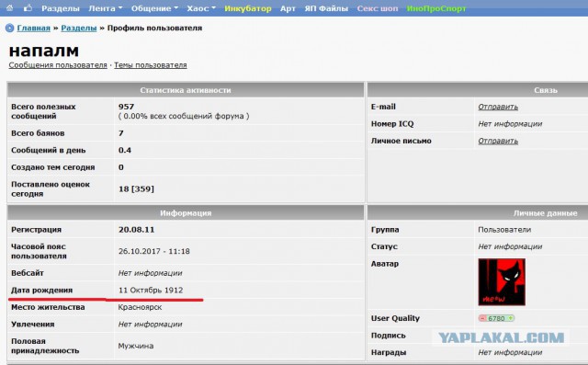Click the time value 26.10.2017 - 11:18

click(153, 251)
